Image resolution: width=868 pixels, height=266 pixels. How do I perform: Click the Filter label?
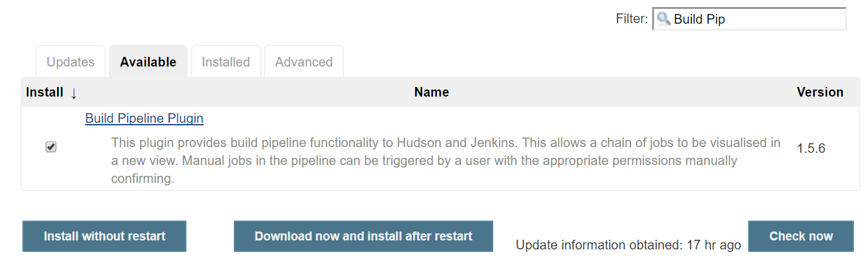pyautogui.click(x=632, y=19)
